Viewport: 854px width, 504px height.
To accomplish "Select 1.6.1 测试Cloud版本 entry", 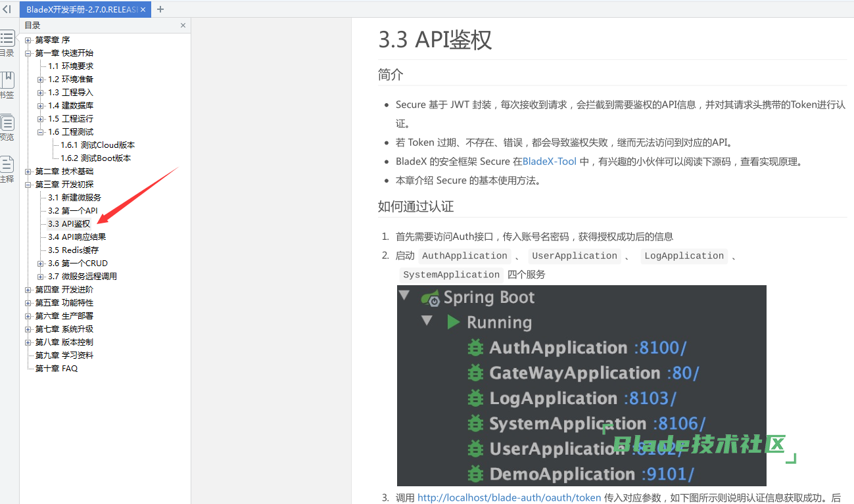I will coord(97,145).
